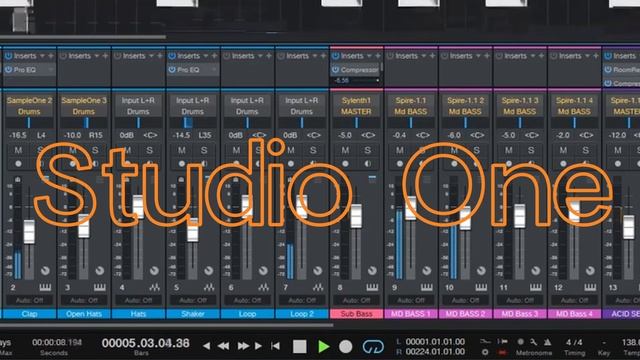Open Inserts dropdown arrow on Hats channel

(x=151, y=56)
